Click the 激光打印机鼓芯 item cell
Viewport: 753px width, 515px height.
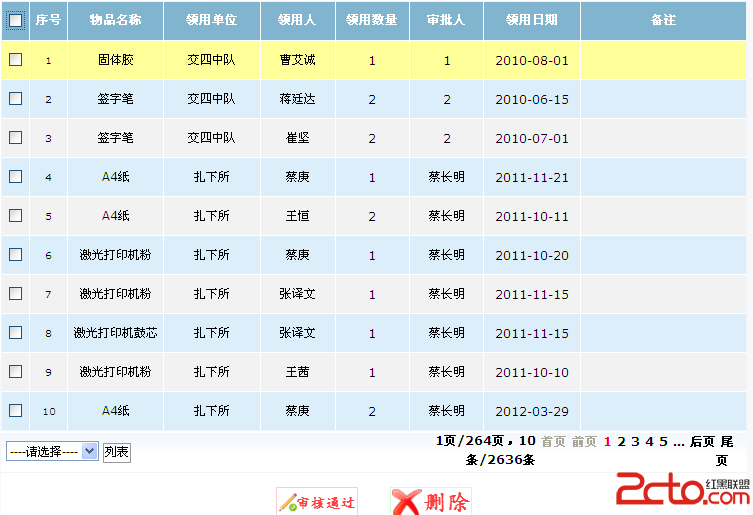point(116,333)
